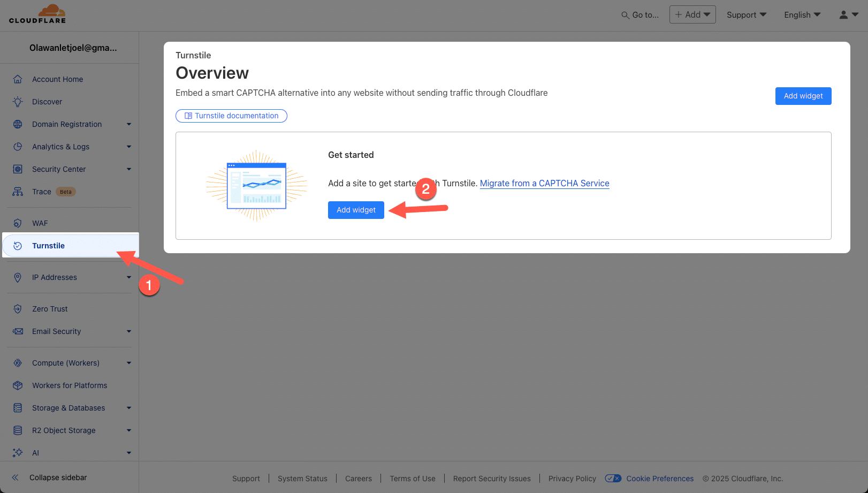
Task: Select the R2 Object Storage icon
Action: [x=18, y=430]
